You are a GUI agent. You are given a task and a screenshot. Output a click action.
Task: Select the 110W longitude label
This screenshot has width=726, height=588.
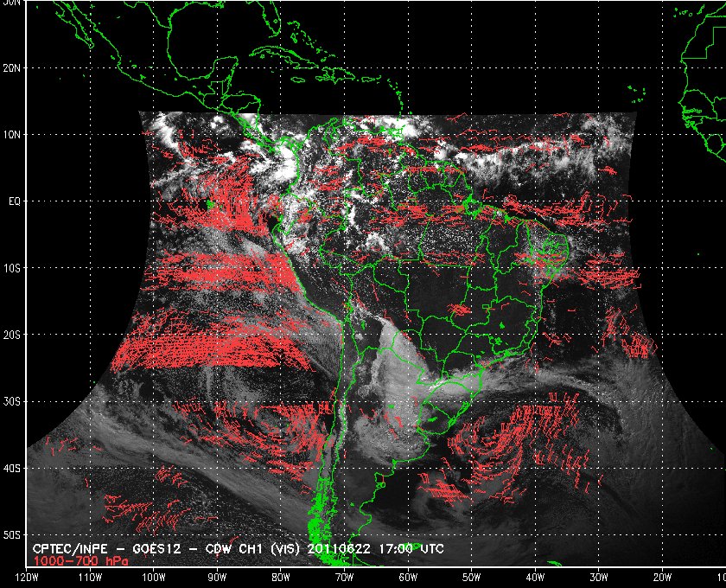pos(90,578)
